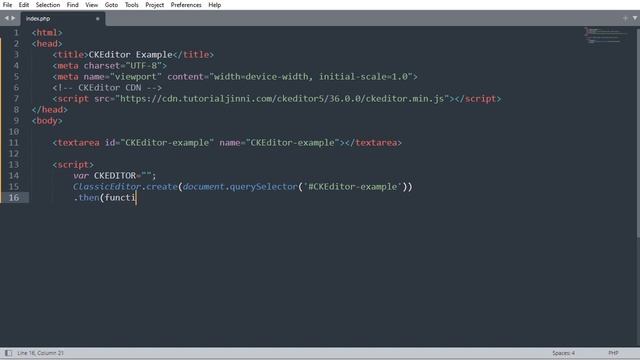Click the cdn.tutorialjinni.com script URL
This screenshot has height=360, width=640.
(282, 99)
